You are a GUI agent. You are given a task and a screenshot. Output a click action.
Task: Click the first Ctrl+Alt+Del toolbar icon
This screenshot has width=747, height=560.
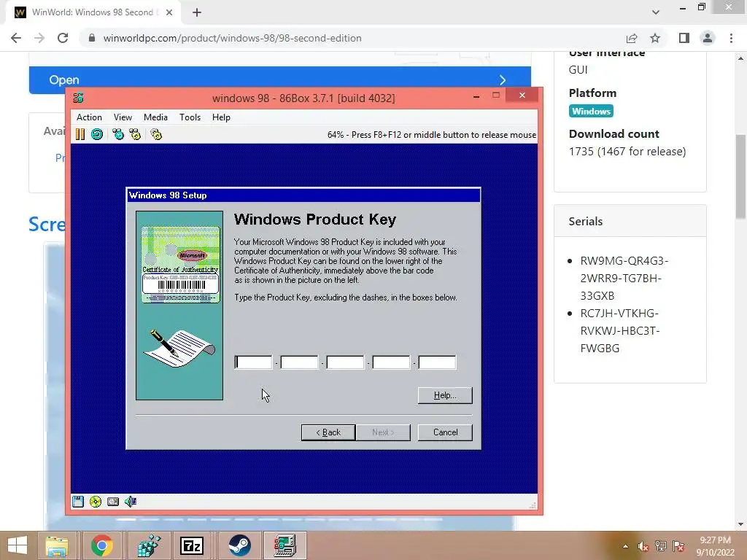click(x=118, y=134)
